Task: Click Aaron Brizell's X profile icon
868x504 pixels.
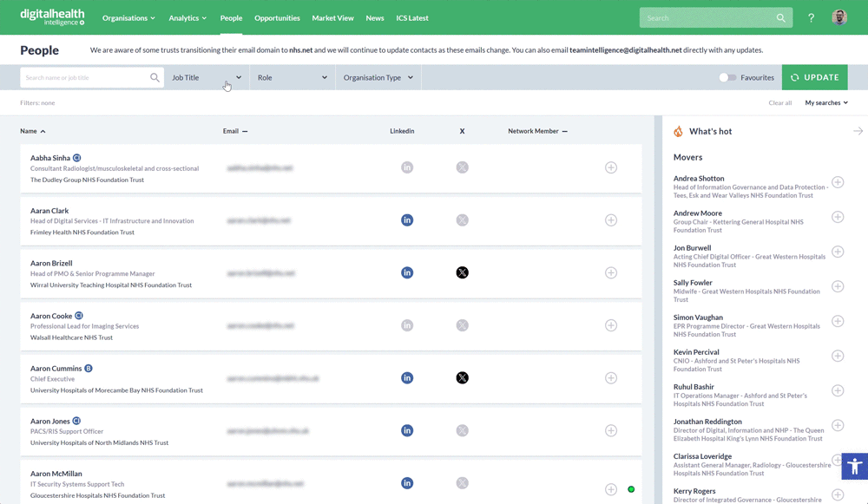Action: 462,272
